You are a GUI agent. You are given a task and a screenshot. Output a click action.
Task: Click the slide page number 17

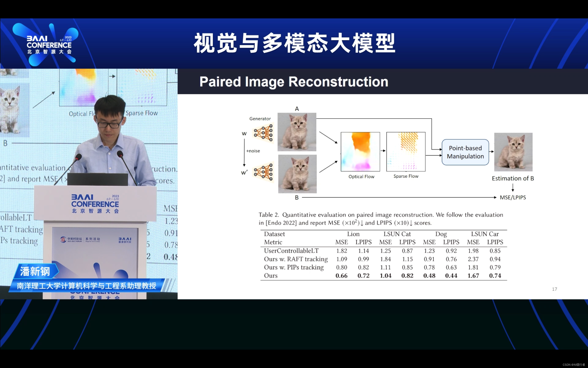(x=554, y=289)
